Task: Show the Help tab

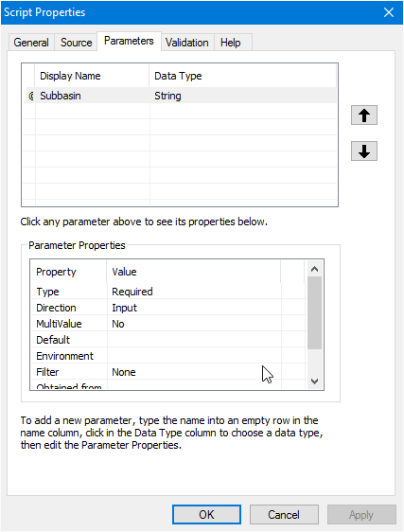Action: click(231, 43)
